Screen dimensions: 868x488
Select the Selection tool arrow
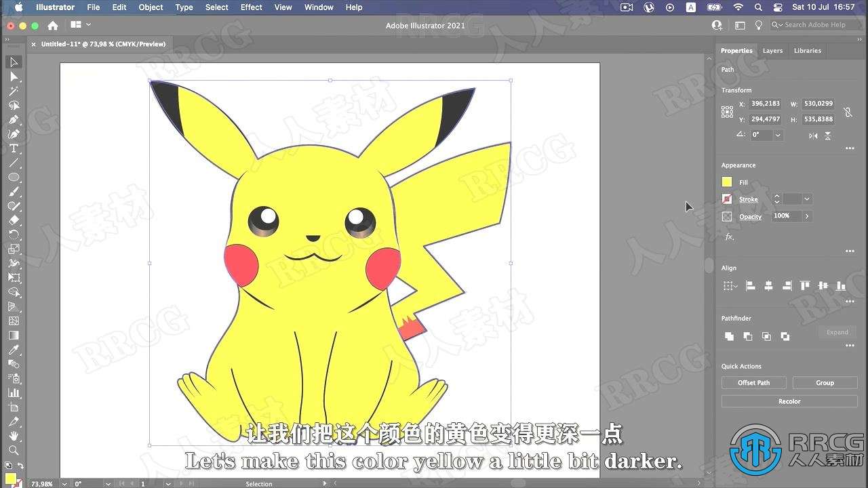[14, 62]
